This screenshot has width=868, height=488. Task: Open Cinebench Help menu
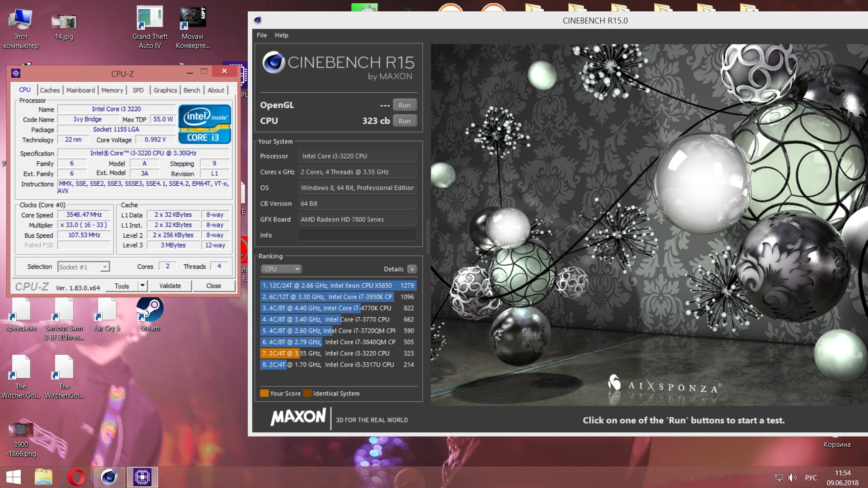coord(281,35)
